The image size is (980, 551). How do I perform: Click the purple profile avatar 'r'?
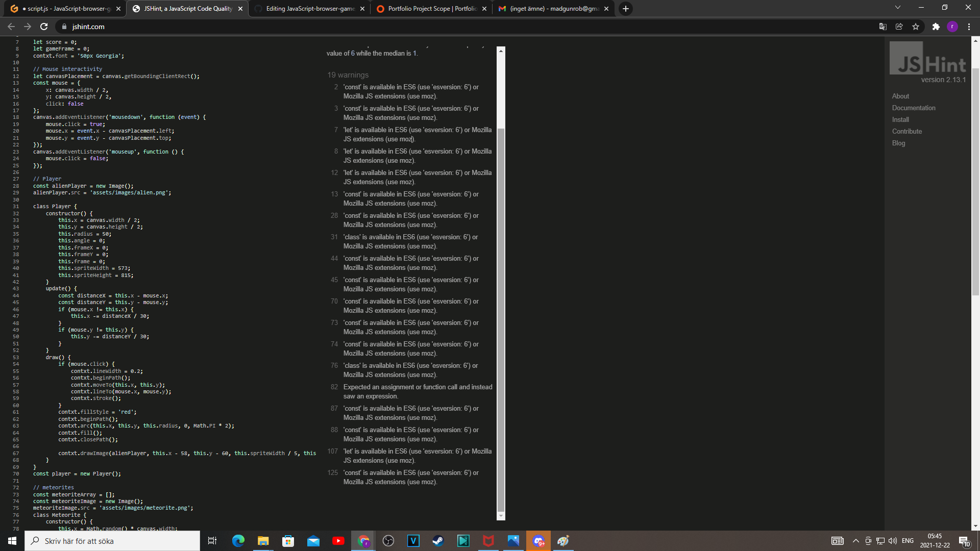(953, 27)
